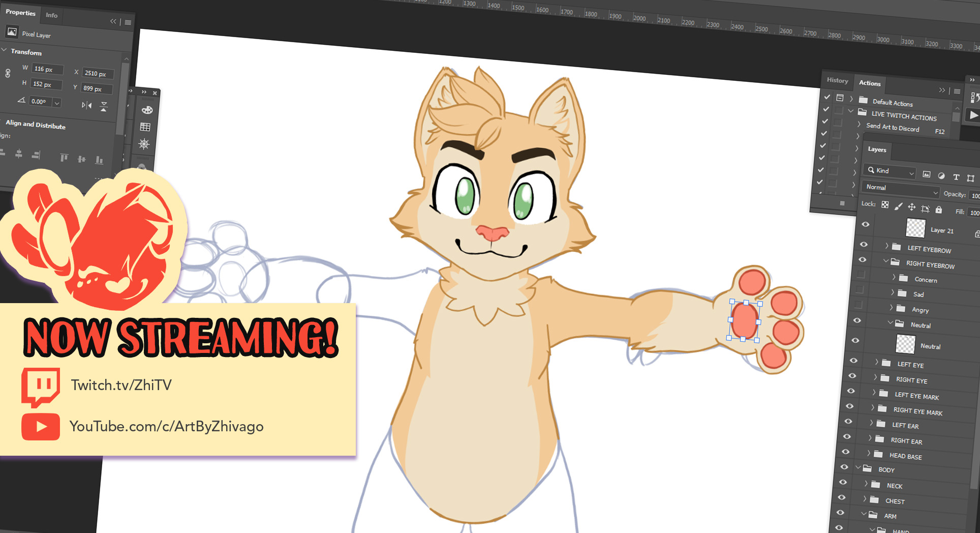Collapse the Properties panel with double arrows
Viewport: 980px width, 533px height.
(x=113, y=21)
